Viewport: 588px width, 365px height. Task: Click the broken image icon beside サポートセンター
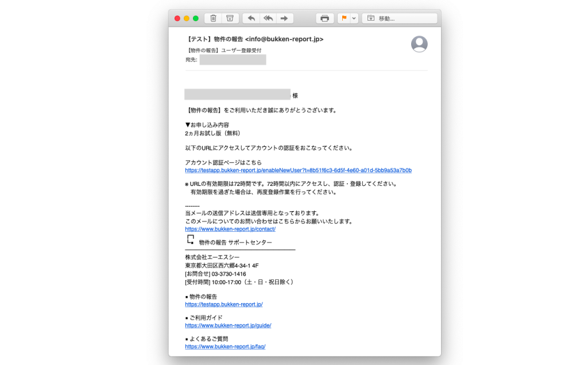pos(191,239)
